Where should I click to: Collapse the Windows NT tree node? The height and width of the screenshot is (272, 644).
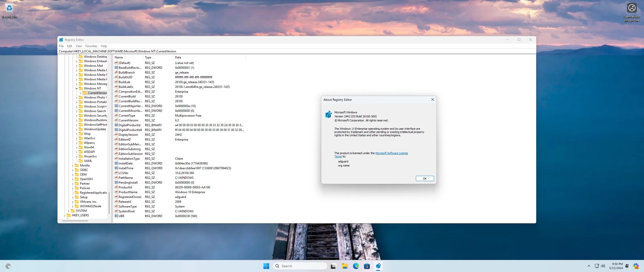tap(77, 88)
